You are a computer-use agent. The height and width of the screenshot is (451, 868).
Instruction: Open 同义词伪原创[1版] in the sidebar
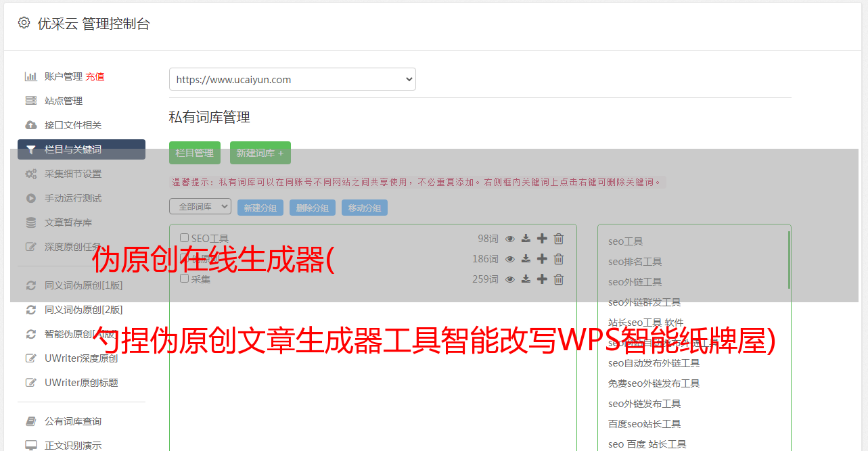[x=84, y=285]
